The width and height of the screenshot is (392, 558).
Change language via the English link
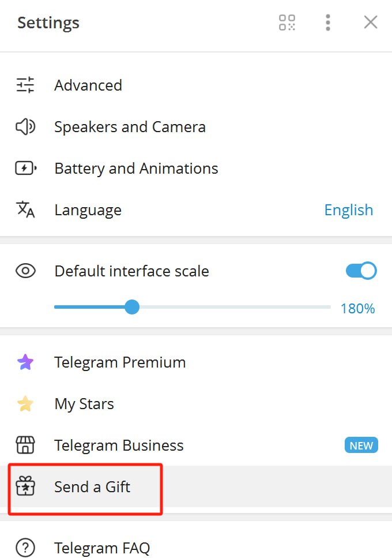point(349,210)
